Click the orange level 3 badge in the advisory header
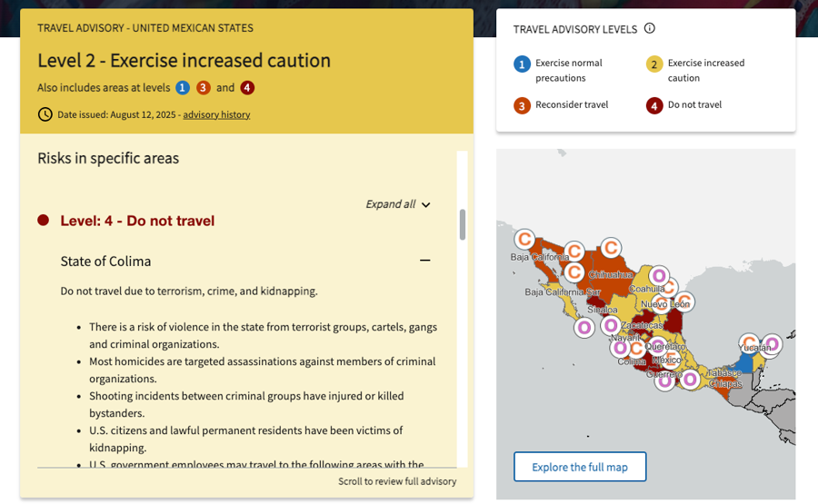Image resolution: width=818 pixels, height=504 pixels. point(204,87)
